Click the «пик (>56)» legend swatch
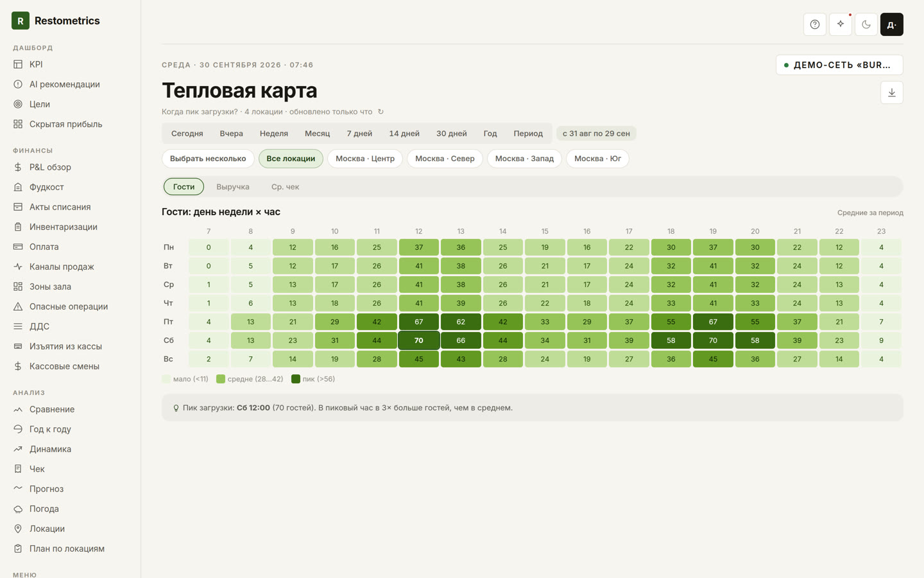The image size is (924, 578). point(296,379)
